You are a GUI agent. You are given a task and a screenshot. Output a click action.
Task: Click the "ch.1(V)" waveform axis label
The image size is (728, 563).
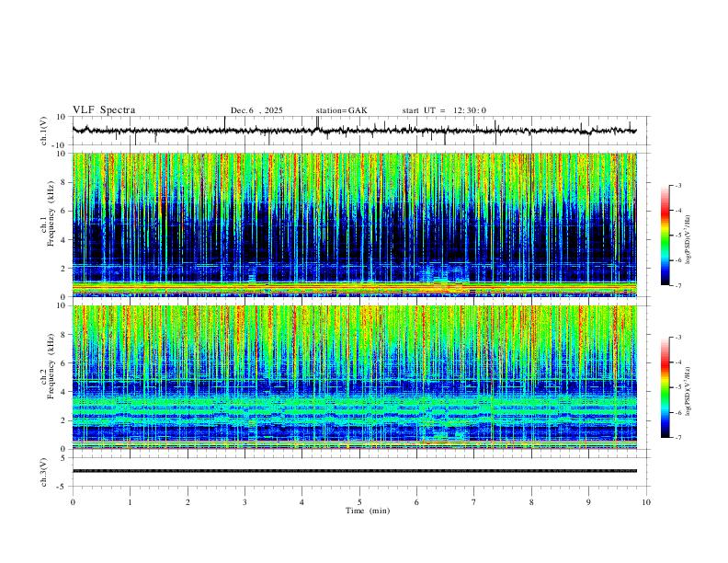44,131
